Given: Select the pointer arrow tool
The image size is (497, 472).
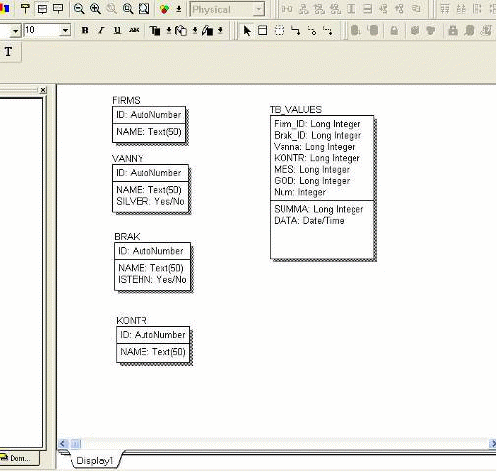Looking at the screenshot, I should point(247,31).
